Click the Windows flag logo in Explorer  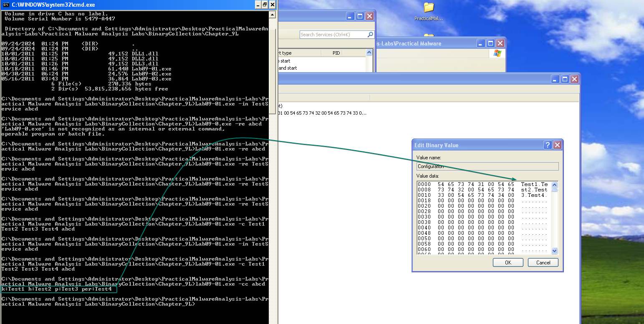click(x=497, y=53)
